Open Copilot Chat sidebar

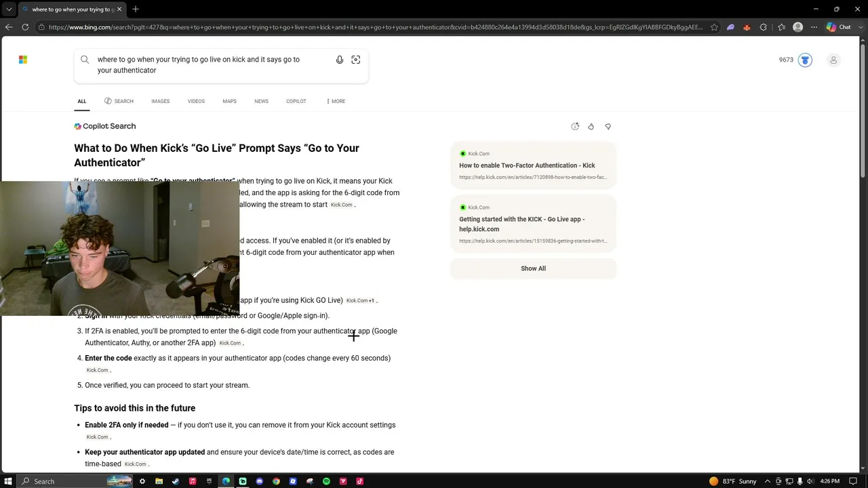839,27
